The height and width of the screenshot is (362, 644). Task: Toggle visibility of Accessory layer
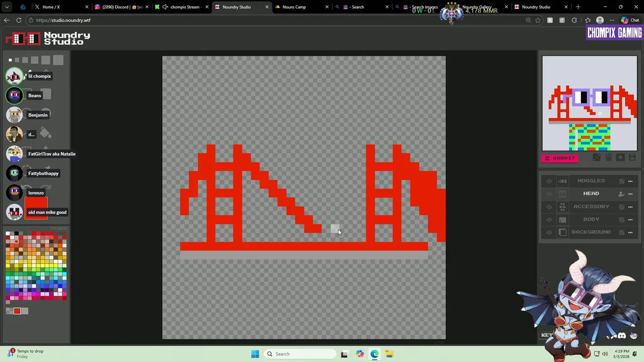tap(549, 207)
